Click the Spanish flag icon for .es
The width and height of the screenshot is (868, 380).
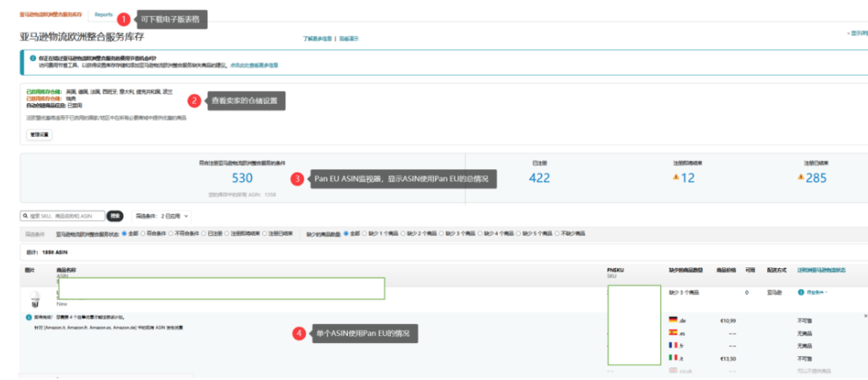coord(673,333)
